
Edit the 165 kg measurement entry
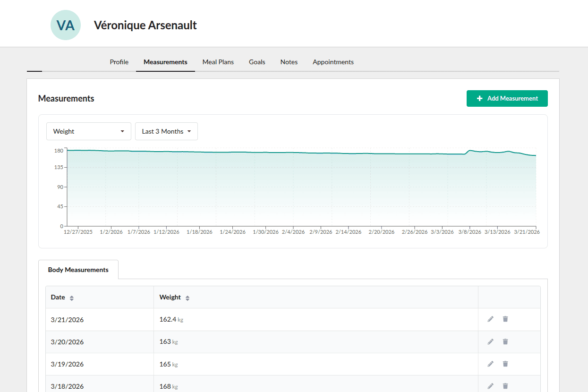pyautogui.click(x=490, y=364)
